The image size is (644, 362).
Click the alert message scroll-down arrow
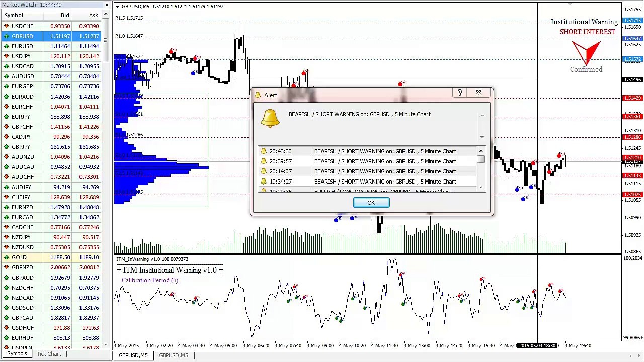[x=481, y=137]
